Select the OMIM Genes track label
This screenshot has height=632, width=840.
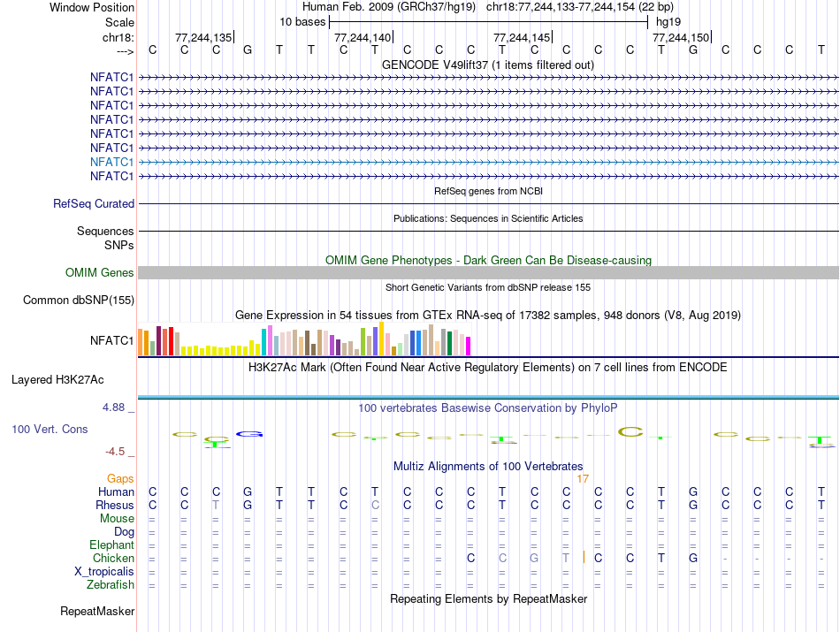click(x=99, y=273)
